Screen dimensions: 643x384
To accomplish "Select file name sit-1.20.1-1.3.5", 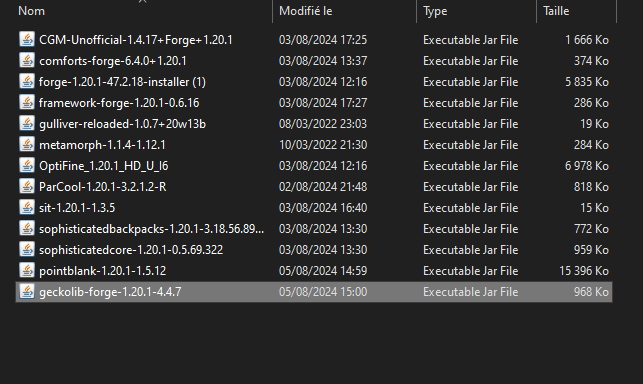I will [x=77, y=208].
